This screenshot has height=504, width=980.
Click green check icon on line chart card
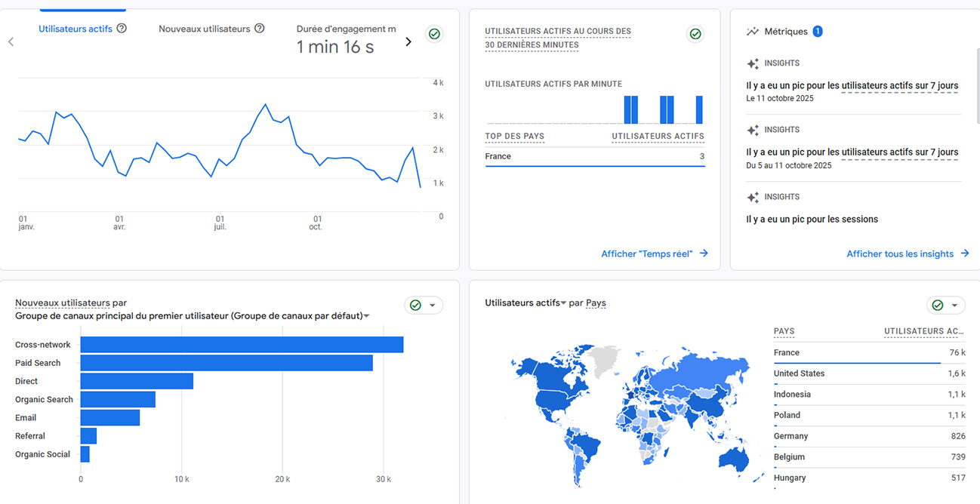[433, 34]
